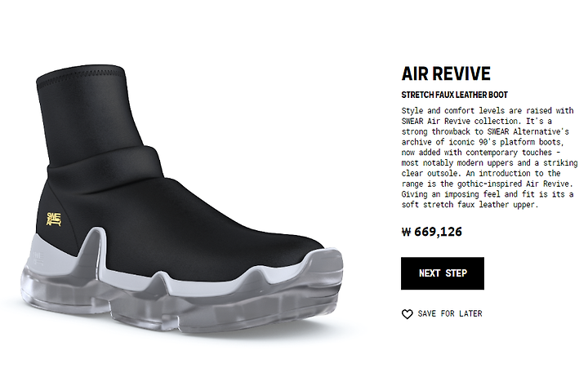Proceed with the NEXT STEP button
The image size is (588, 377).
[x=443, y=273]
